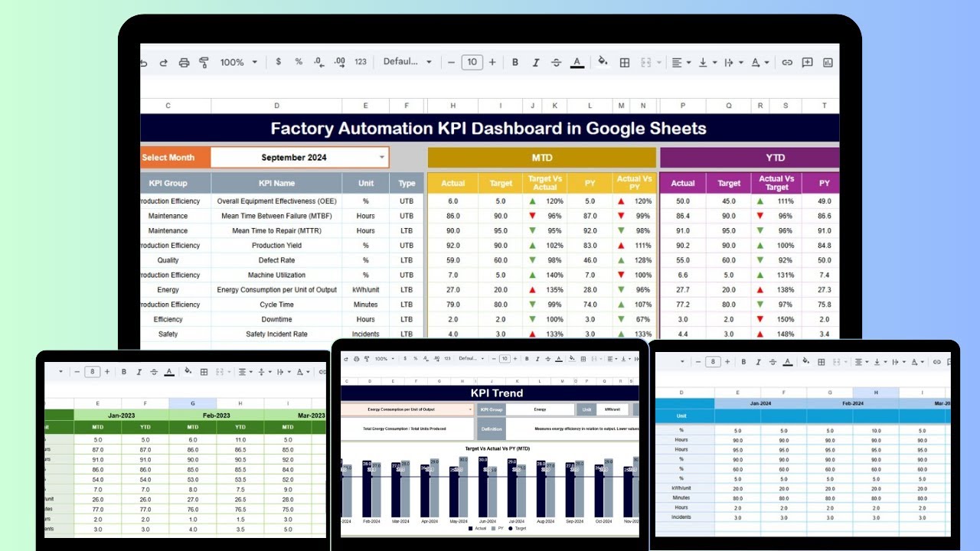The image size is (980, 551).
Task: Click the Safety Incident Rate cell
Action: tap(276, 334)
